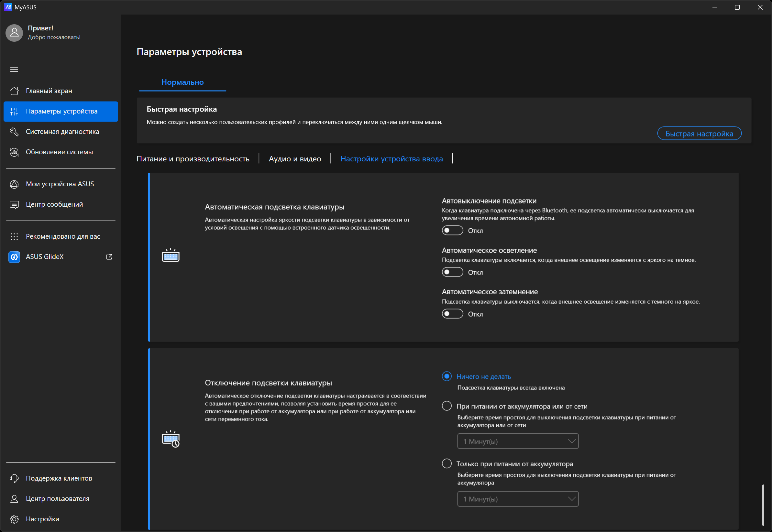Switch to the Нормально profile tab

(x=182, y=82)
